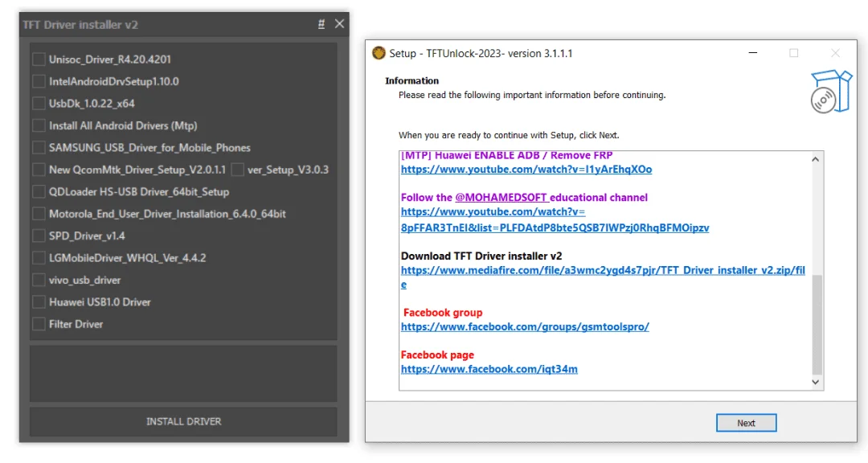This screenshot has height=463, width=868.
Task: Check the Huawei USB1.0 Driver option
Action: pos(39,302)
